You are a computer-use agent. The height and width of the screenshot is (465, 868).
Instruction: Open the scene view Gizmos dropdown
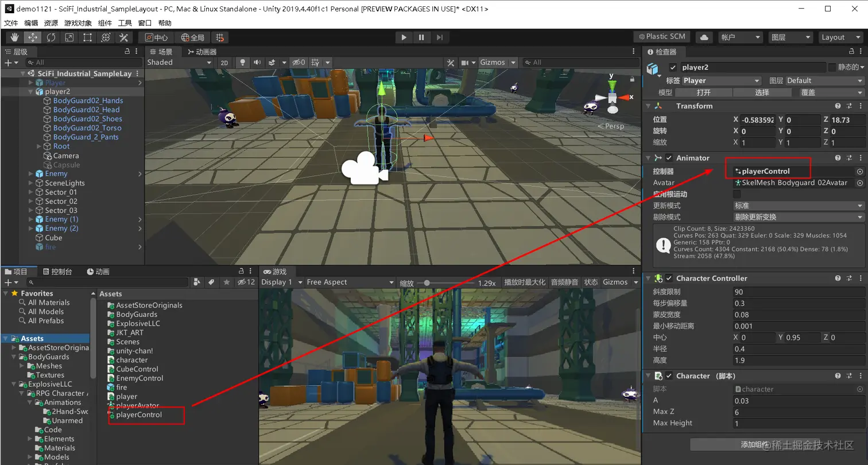click(x=498, y=63)
